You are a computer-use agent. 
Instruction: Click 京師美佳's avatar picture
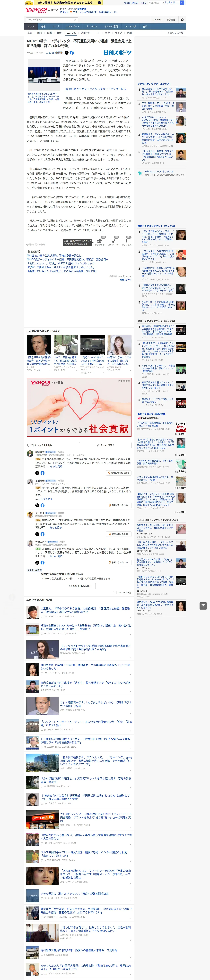point(30,482)
